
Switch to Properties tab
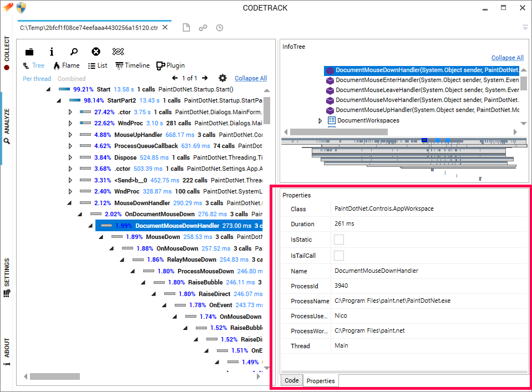(x=321, y=381)
